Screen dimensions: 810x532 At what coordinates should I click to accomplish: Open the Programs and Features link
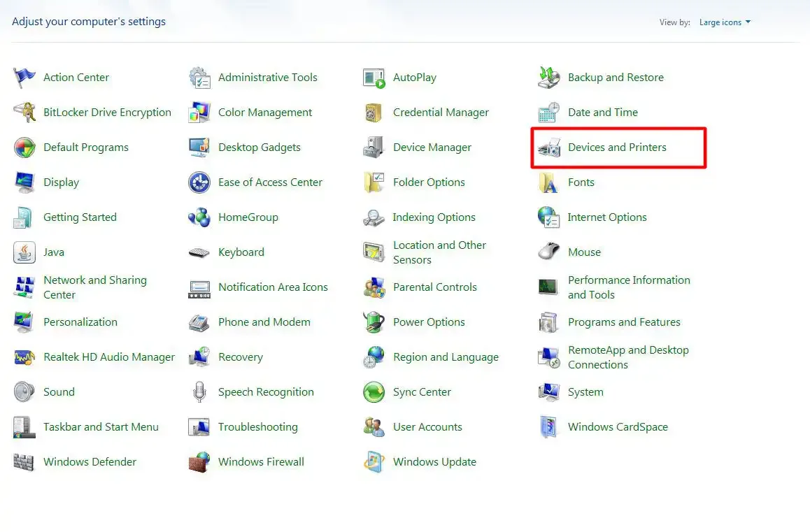tap(624, 322)
